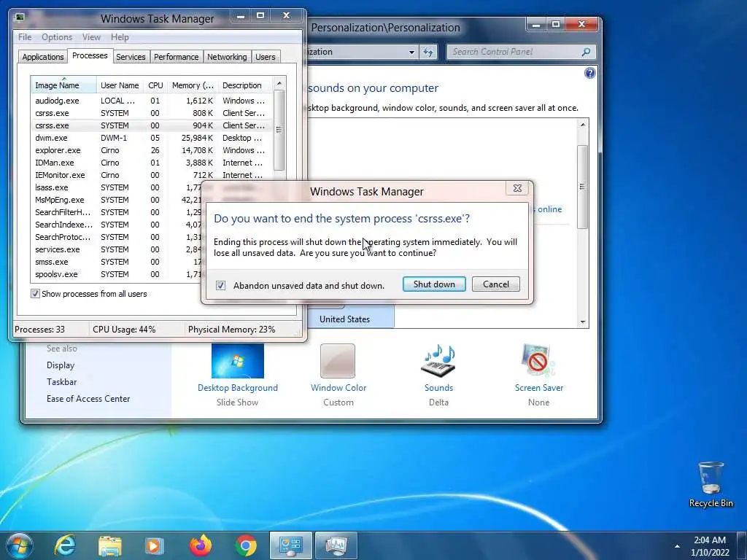Select the United States theme
Screen dimensions: 747x560
tap(345, 319)
